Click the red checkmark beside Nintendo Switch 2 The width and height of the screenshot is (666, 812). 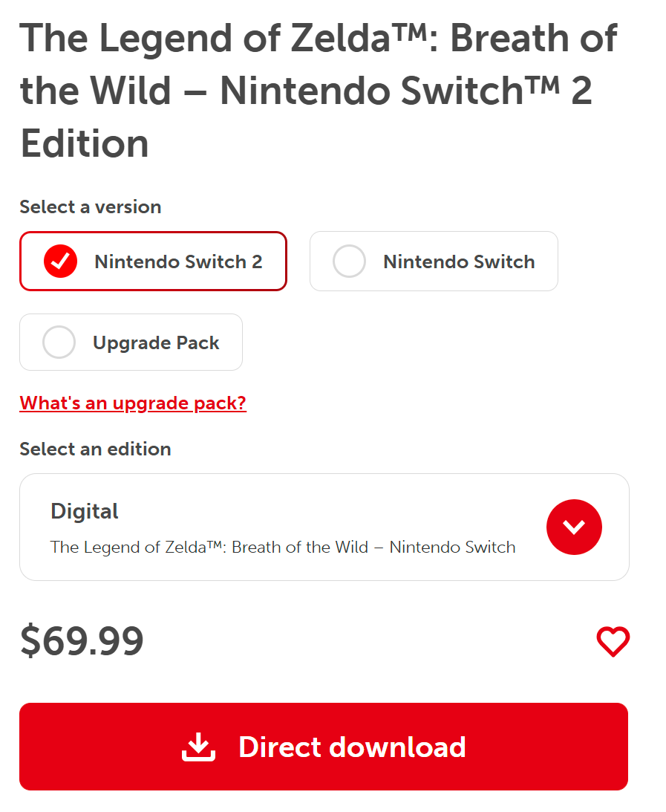click(60, 262)
